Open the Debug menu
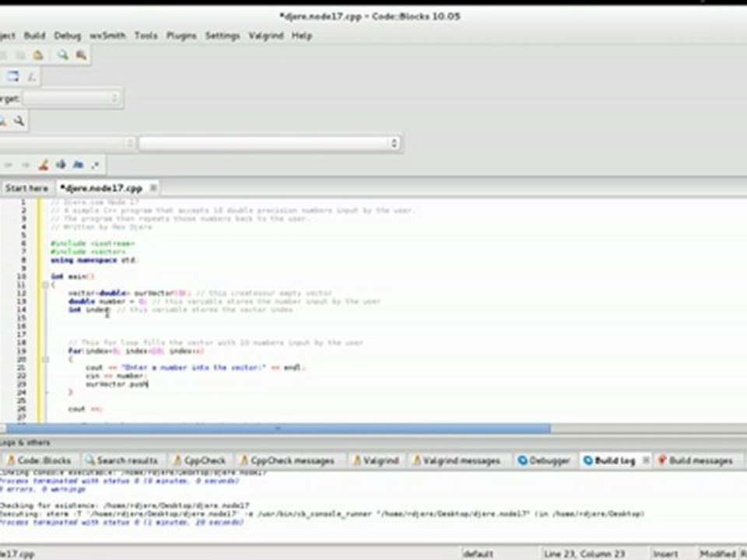 tap(67, 36)
